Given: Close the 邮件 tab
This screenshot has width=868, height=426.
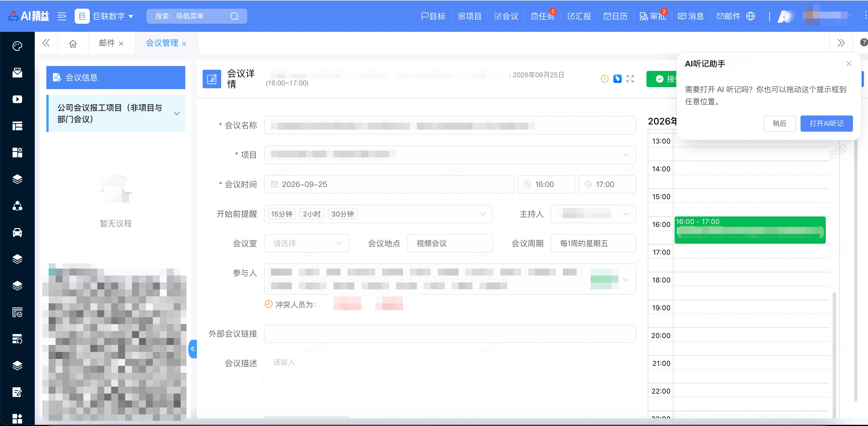Looking at the screenshot, I should (121, 44).
